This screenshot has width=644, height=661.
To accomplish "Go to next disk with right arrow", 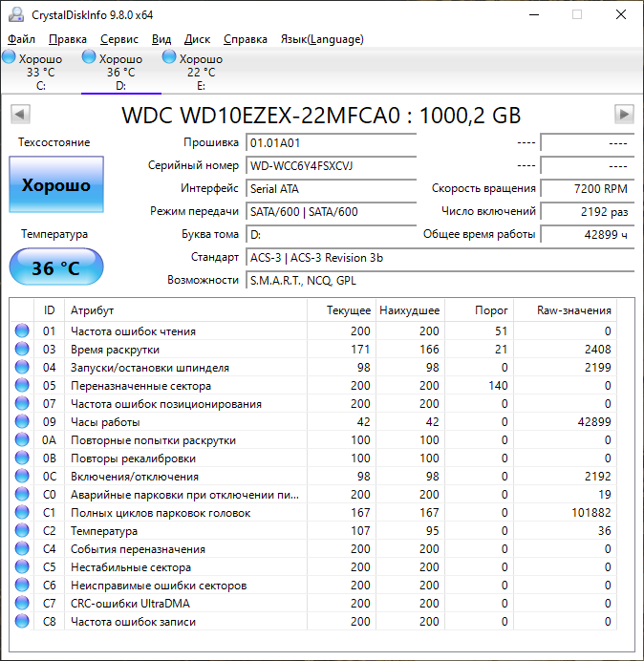I will 624,114.
